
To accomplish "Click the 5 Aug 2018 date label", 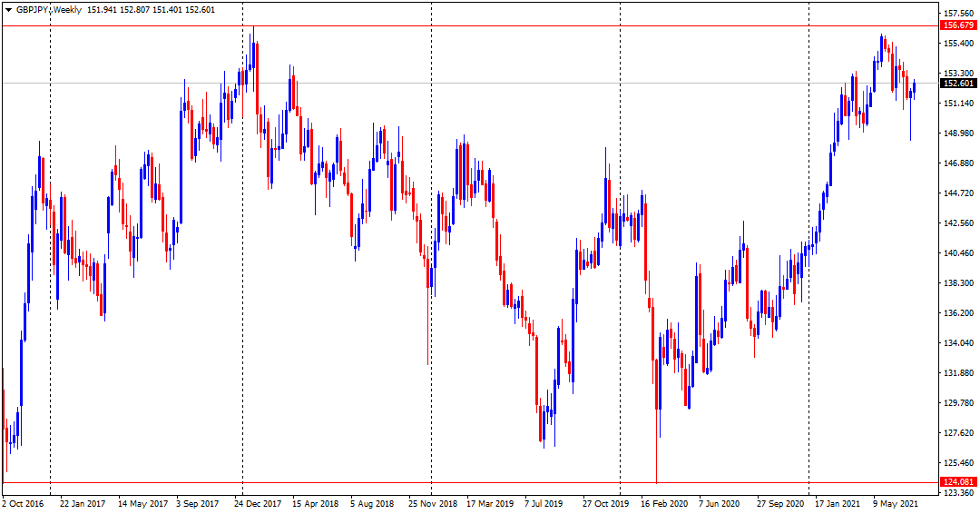I will tap(373, 503).
